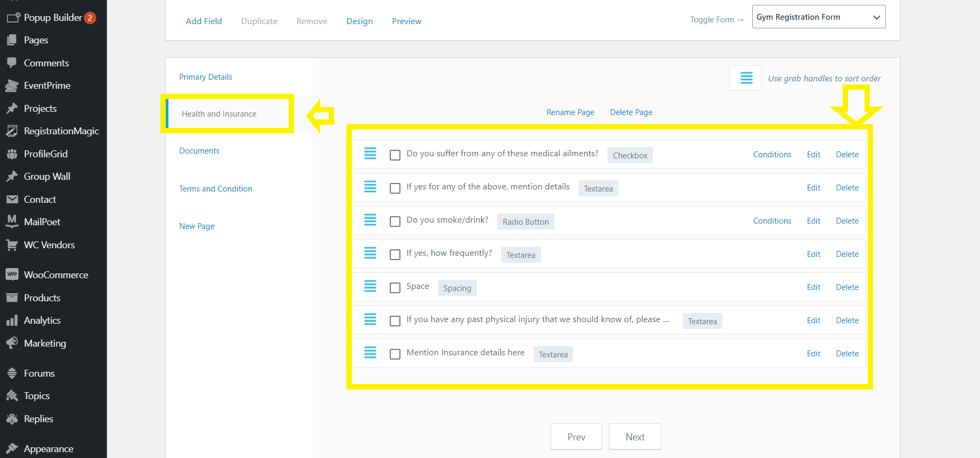Click the Analytics bar chart icon

(x=12, y=320)
